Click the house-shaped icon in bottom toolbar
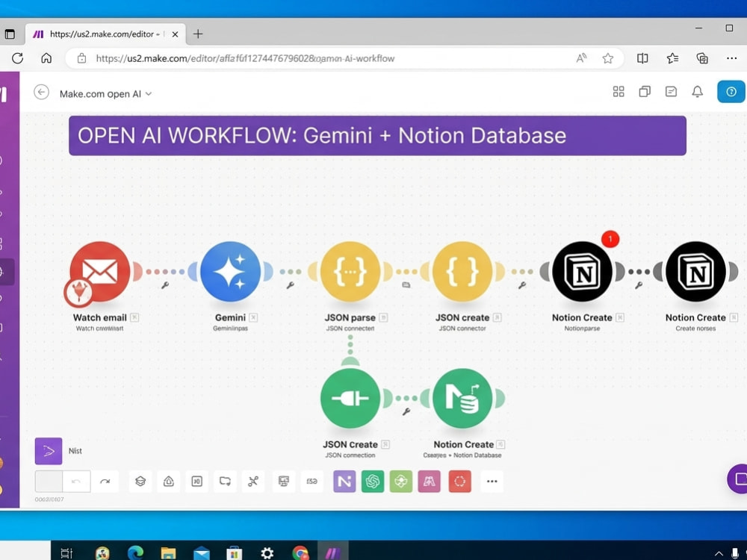The height and width of the screenshot is (560, 747). [169, 482]
